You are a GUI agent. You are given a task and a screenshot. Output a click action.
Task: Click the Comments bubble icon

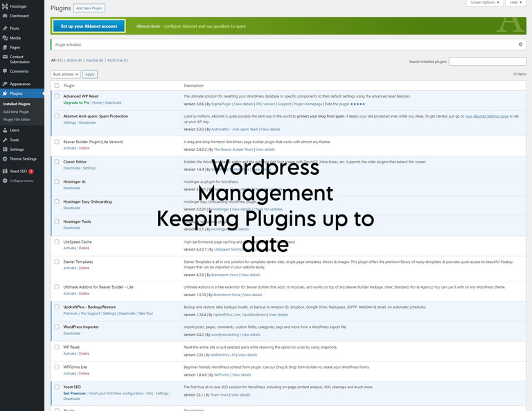click(5, 71)
